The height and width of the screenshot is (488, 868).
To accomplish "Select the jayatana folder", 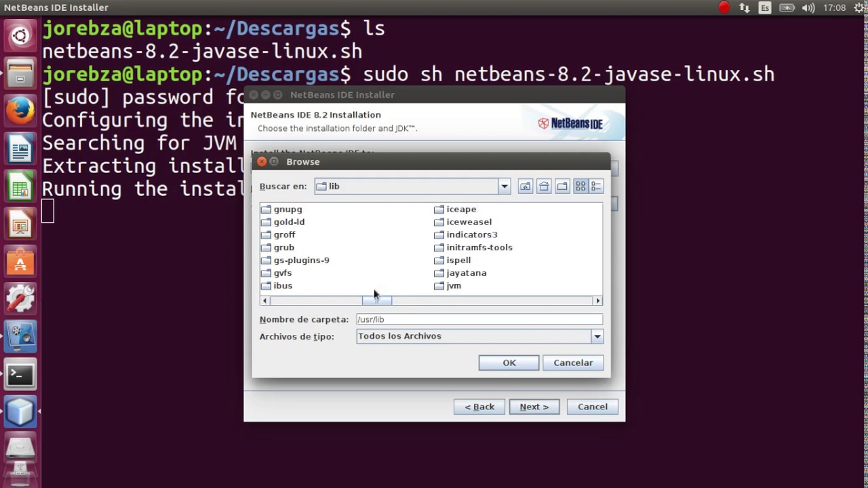I will 460,273.
